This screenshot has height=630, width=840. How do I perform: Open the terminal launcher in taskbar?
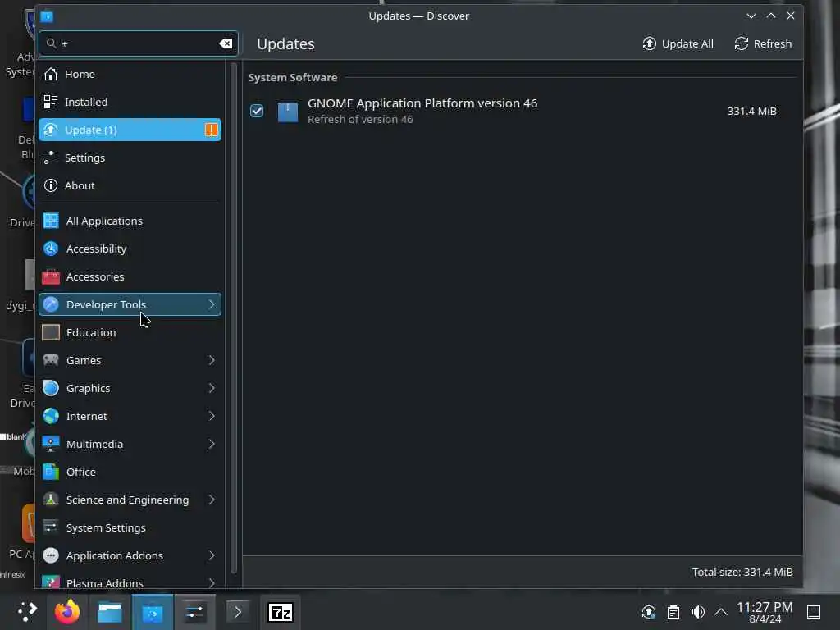tap(237, 612)
